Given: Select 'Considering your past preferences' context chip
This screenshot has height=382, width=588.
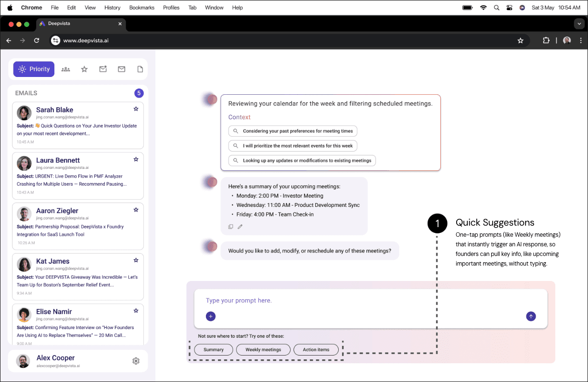Looking at the screenshot, I should (x=293, y=131).
